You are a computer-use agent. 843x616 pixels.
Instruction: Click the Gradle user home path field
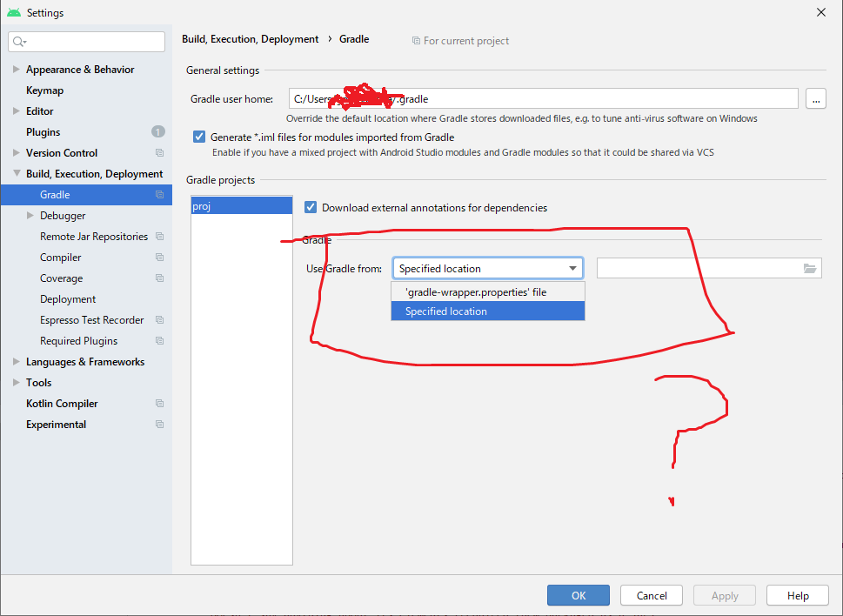[543, 99]
